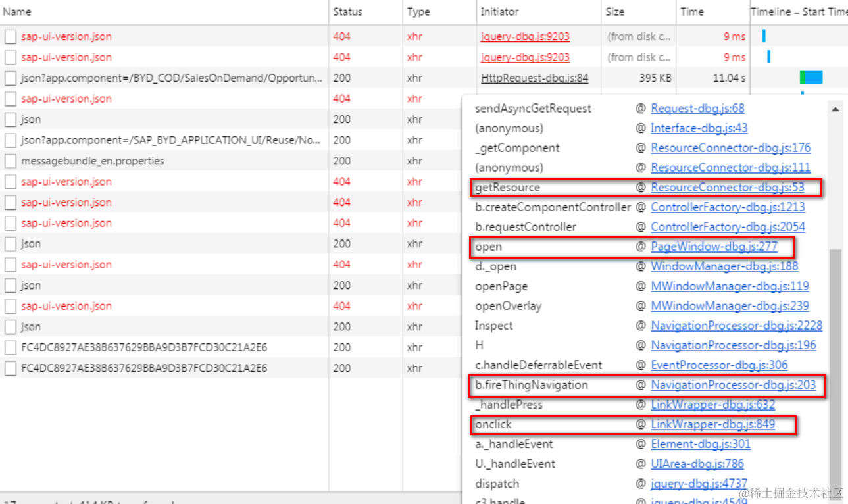
Task: Click the b.fireThingNavigation frame name
Action: [532, 385]
